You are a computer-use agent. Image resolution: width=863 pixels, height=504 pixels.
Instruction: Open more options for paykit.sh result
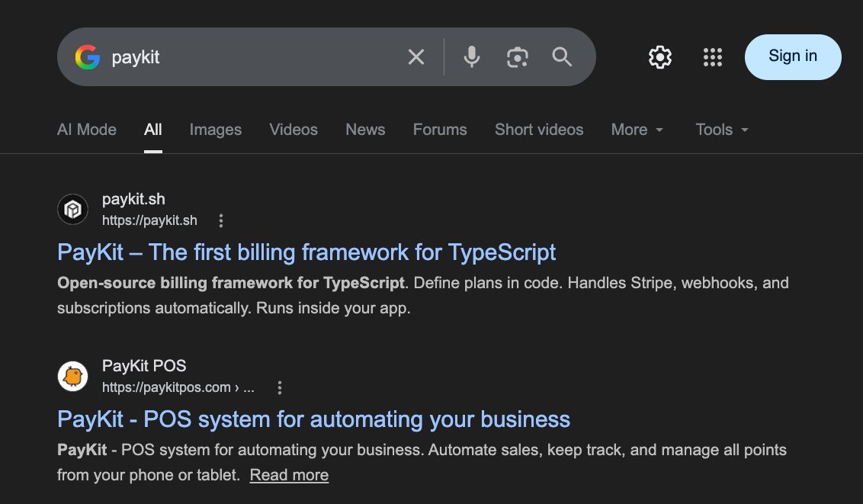(220, 220)
